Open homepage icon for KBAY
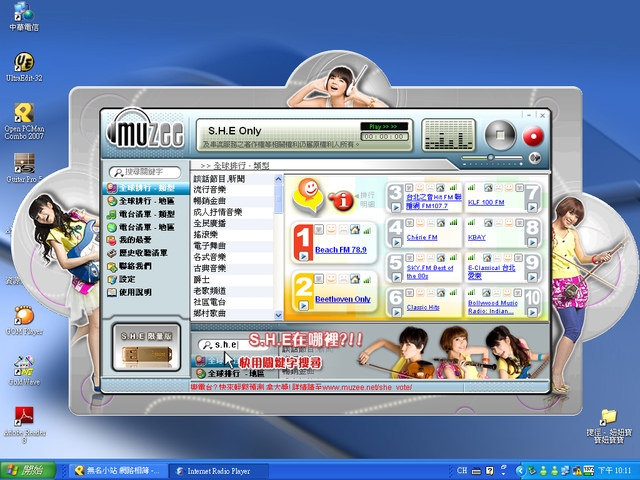Screen dimensions: 640x480 coord(488,223)
